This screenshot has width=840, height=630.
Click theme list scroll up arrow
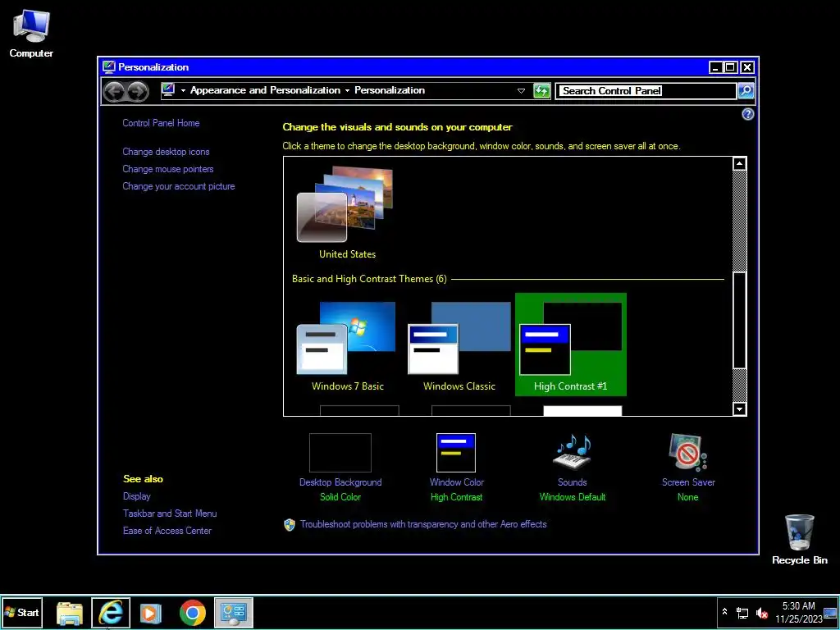(739, 163)
